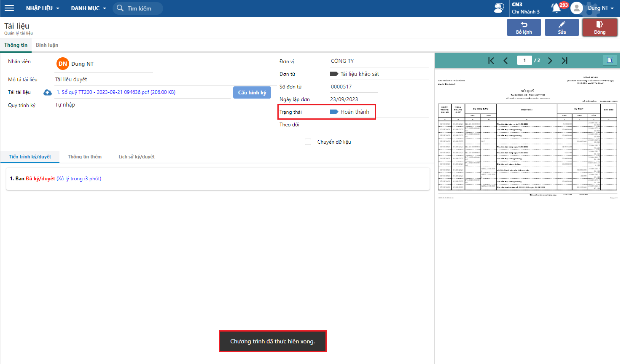
Task: Jump to last page of PDF preview
Action: 565,61
